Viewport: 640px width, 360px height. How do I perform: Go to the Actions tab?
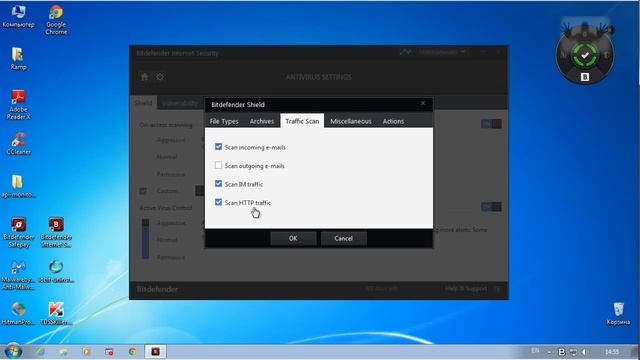coord(393,121)
